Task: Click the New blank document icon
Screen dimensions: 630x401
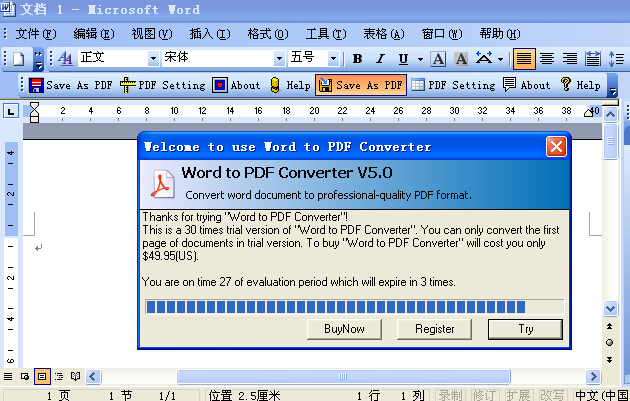Action: (18, 59)
